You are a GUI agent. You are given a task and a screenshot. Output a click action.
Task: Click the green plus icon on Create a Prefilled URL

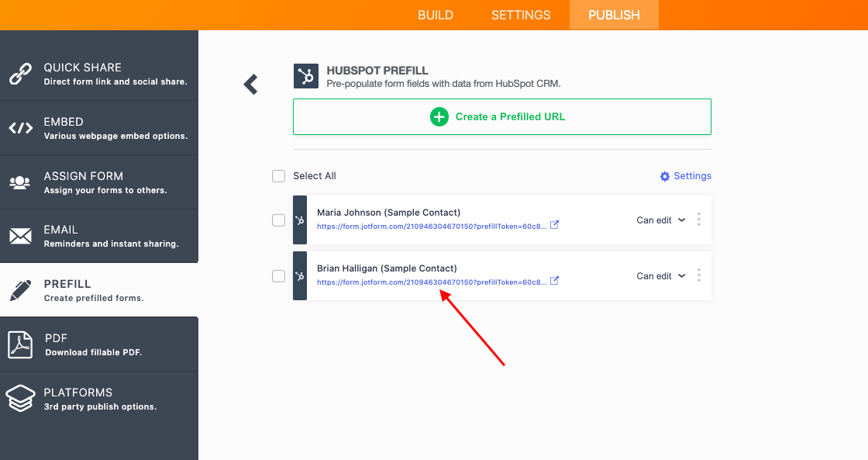click(x=439, y=117)
